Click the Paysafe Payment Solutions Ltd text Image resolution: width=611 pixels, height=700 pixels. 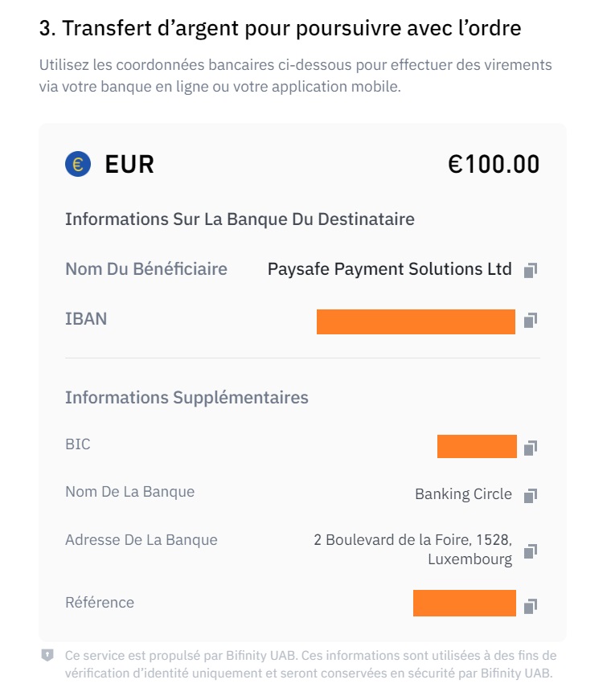click(389, 269)
